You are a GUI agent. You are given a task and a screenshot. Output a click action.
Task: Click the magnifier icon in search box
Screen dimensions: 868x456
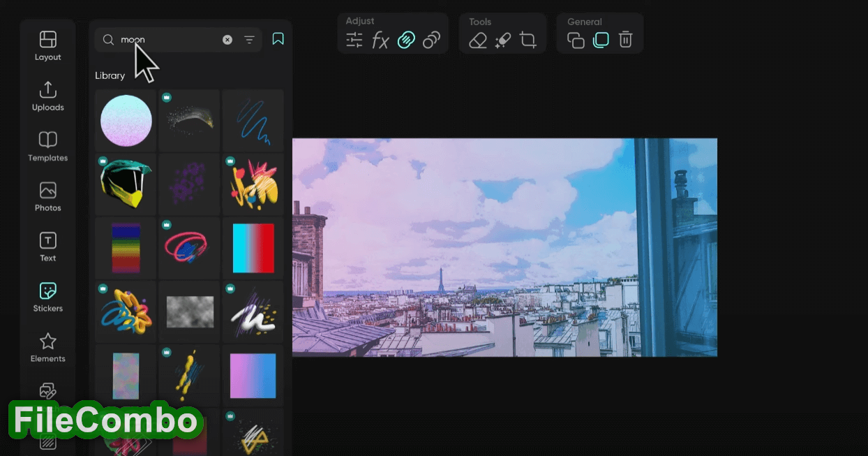point(108,40)
